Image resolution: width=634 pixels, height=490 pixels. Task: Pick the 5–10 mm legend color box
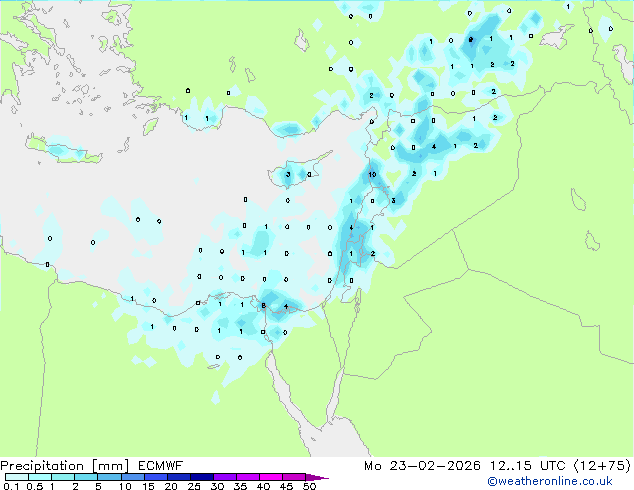(x=109, y=477)
